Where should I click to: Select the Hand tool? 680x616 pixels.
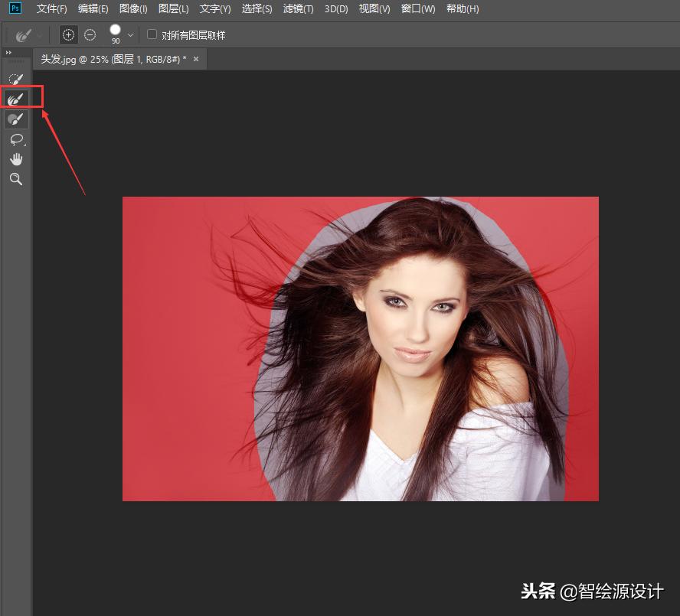coord(15,159)
